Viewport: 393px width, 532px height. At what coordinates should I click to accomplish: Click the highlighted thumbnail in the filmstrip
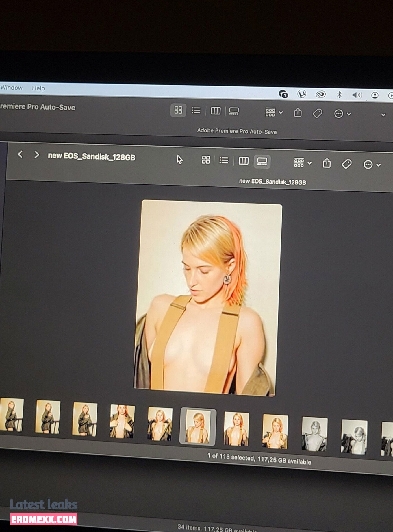click(x=198, y=427)
